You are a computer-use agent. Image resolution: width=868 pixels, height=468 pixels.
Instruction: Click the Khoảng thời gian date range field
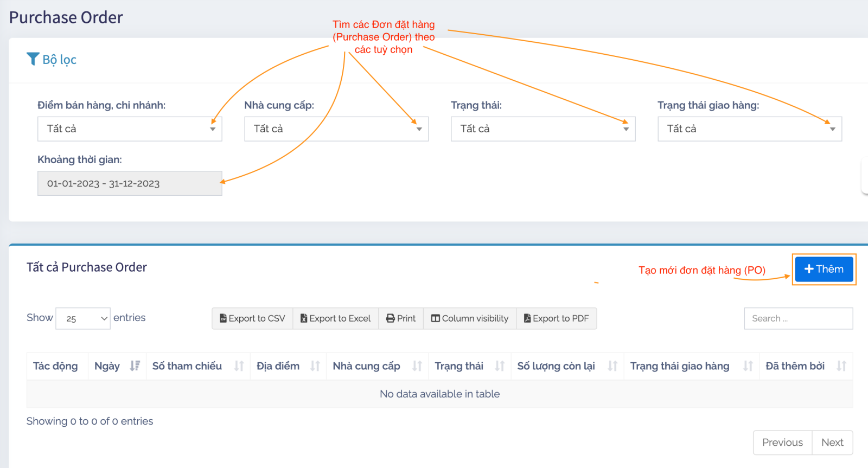130,183
